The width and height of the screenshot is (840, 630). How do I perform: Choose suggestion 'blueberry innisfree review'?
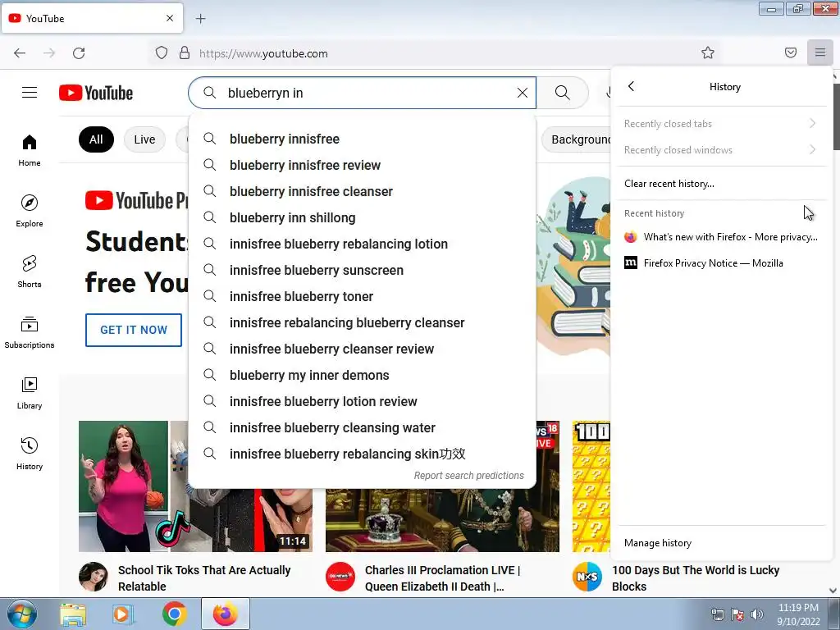click(x=362, y=165)
